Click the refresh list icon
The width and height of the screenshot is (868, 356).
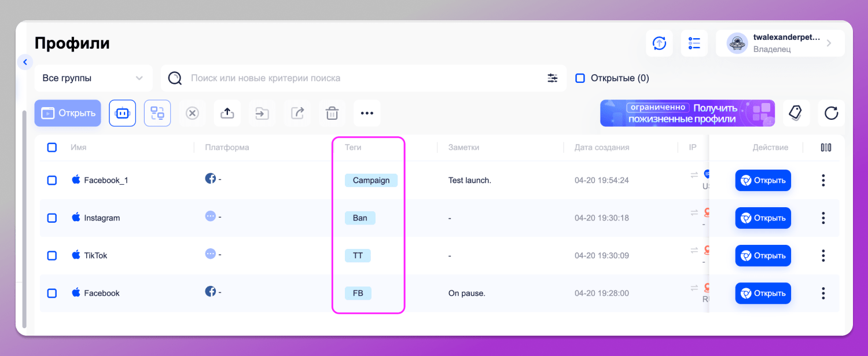[831, 113]
